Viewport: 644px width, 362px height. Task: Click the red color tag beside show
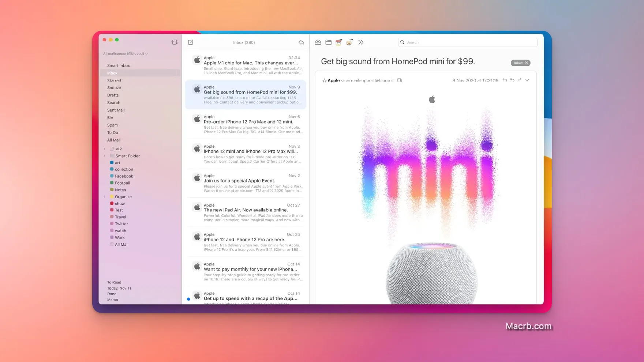(x=112, y=203)
